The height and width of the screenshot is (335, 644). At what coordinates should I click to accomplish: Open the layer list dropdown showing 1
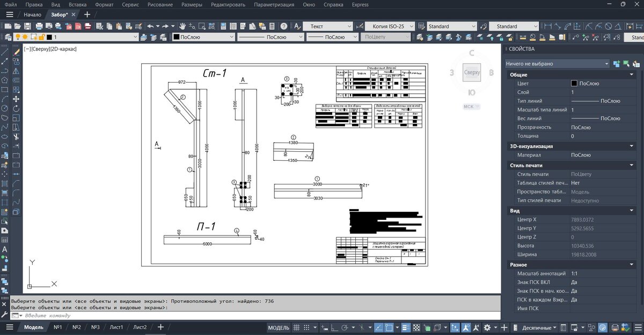coord(76,37)
